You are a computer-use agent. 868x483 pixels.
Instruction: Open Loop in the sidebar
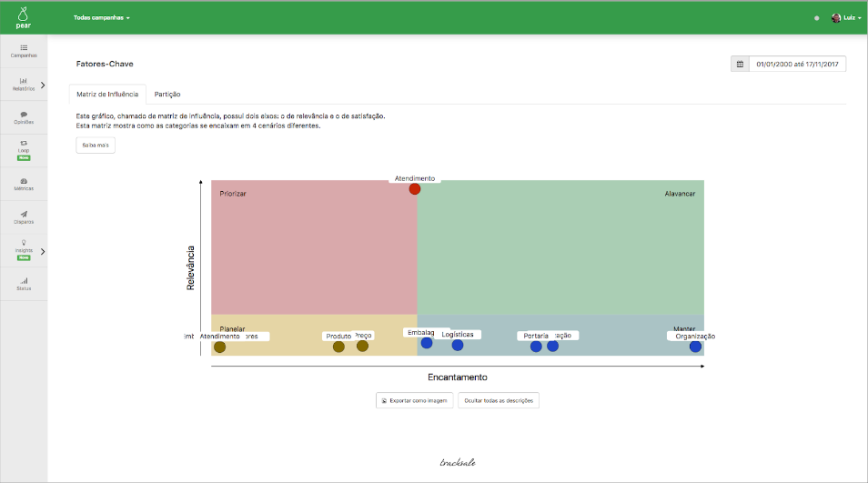click(24, 150)
